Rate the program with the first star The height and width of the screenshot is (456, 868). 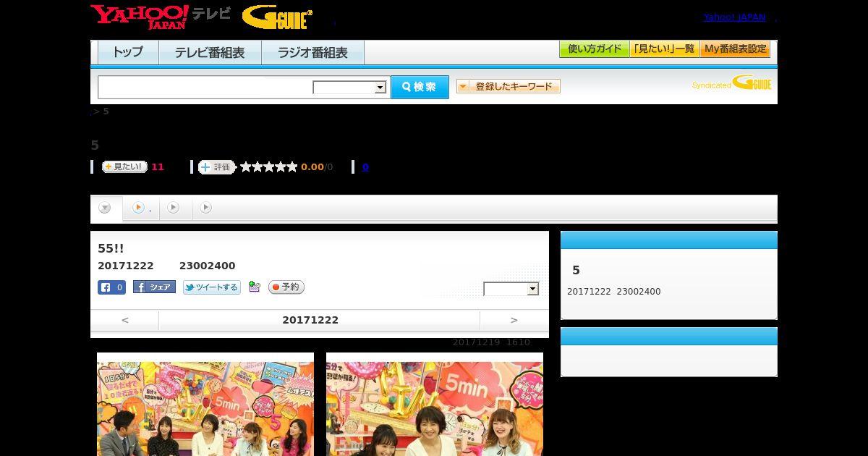[246, 167]
